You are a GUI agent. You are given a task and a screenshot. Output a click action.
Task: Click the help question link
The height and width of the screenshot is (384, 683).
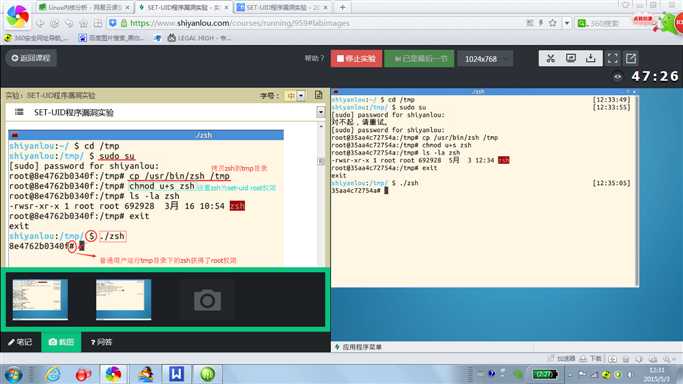[314, 58]
